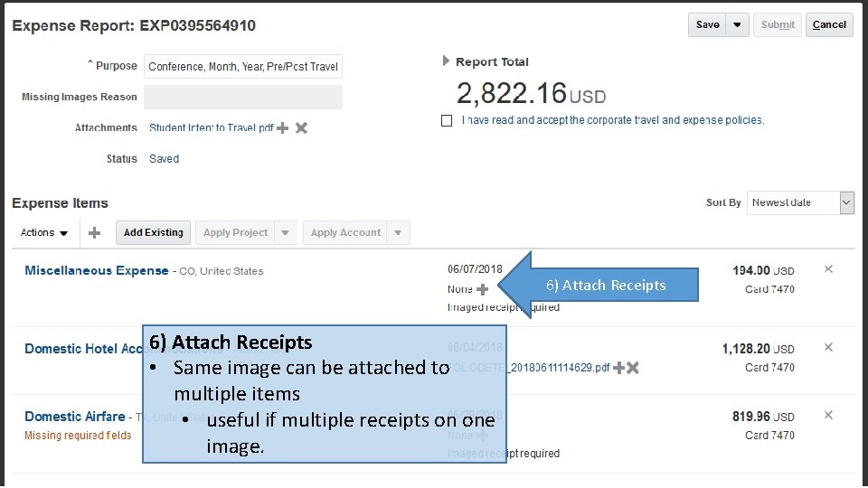Open Student Intent to Travel.pdf attachment
The image size is (868, 488).
click(x=212, y=127)
